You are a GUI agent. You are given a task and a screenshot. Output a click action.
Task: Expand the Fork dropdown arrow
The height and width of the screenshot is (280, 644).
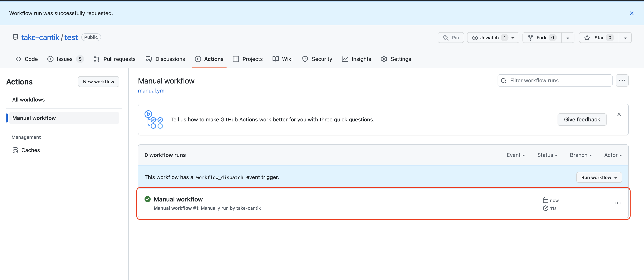(568, 38)
